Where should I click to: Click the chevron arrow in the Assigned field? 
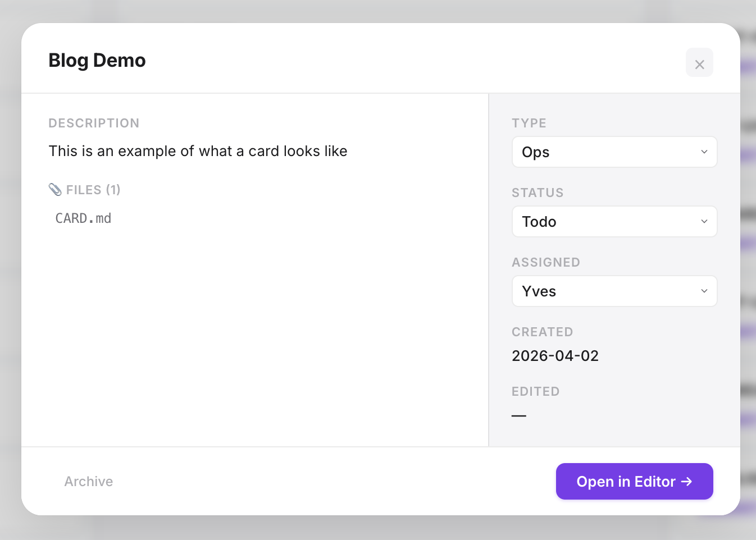pos(704,291)
